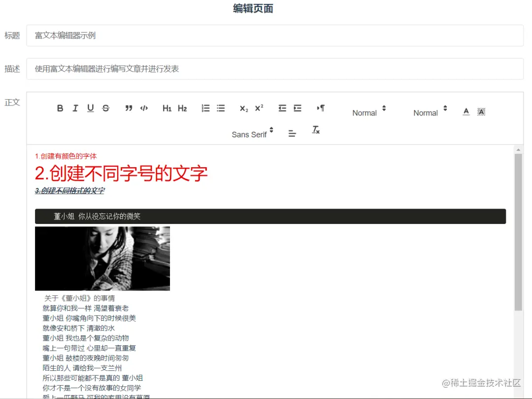Open the text alignment options
532x399 pixels.
[292, 134]
